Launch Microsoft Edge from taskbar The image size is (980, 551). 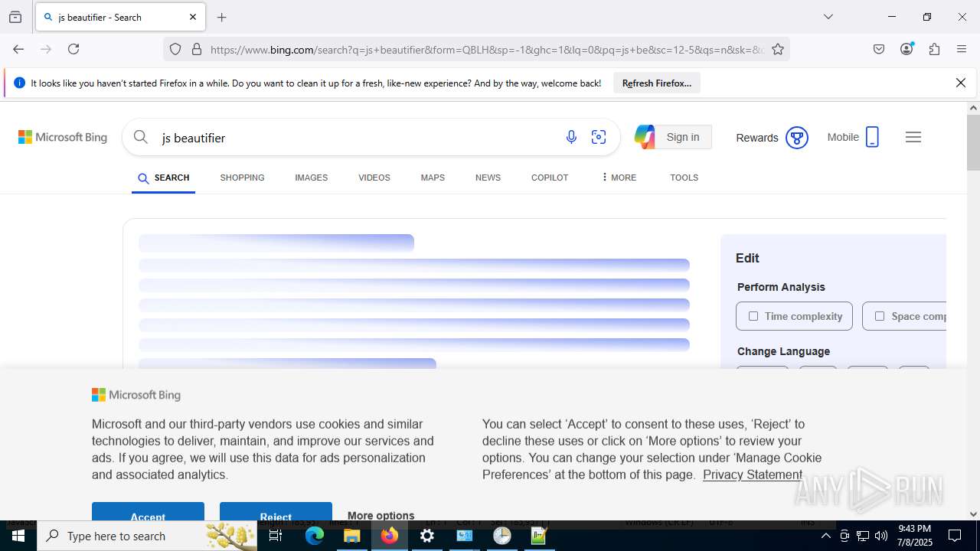(x=315, y=536)
